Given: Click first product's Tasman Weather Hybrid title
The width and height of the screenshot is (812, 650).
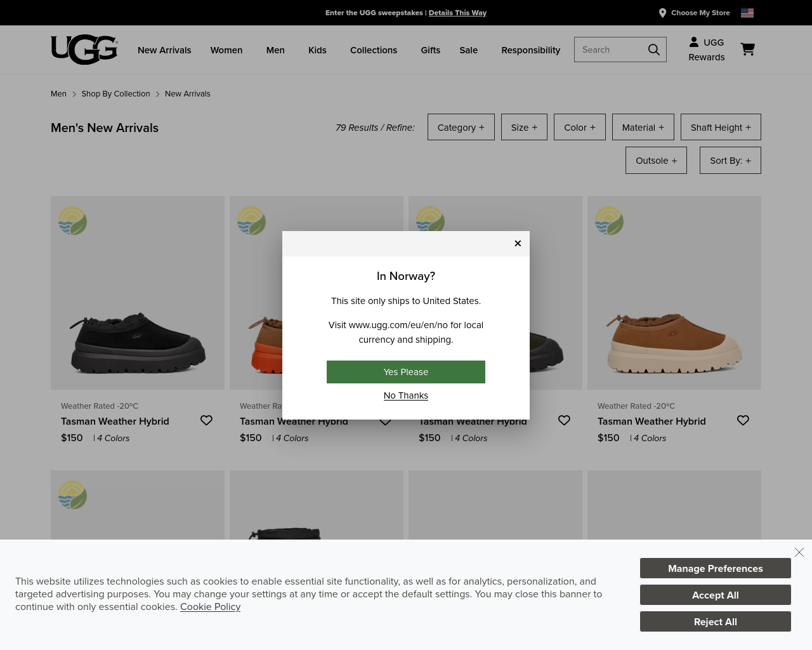Looking at the screenshot, I should click(115, 421).
